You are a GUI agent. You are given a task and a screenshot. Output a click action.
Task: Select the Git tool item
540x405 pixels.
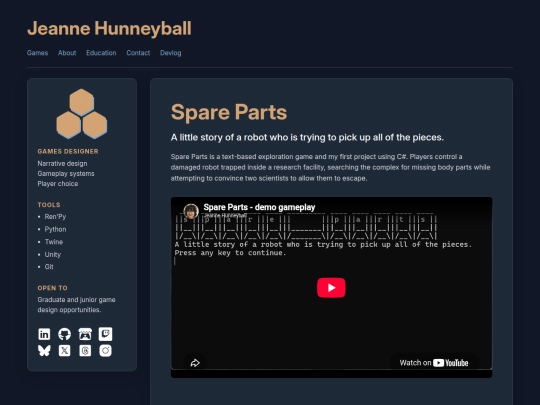pyautogui.click(x=49, y=267)
